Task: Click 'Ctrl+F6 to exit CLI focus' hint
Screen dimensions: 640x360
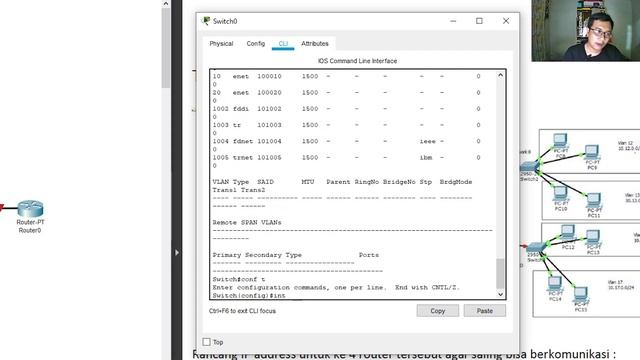Action: tap(242, 311)
